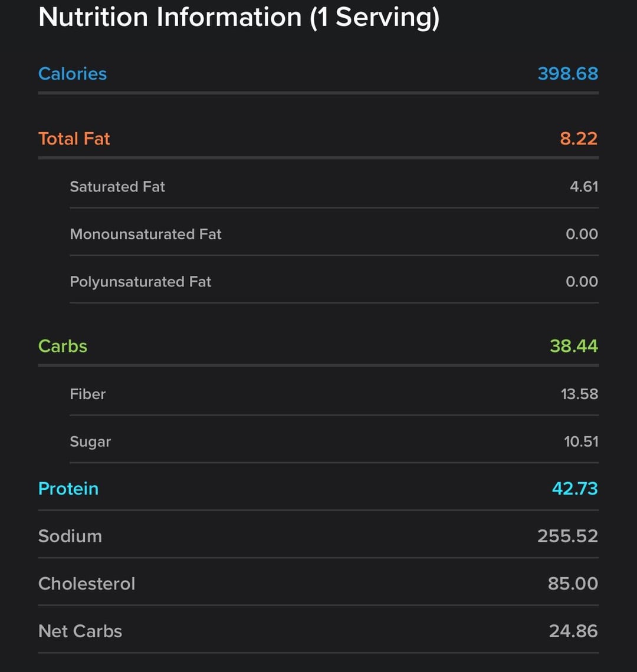Select the Monounsaturated Fat row
Viewport: 637px width, 672px height.
[334, 234]
